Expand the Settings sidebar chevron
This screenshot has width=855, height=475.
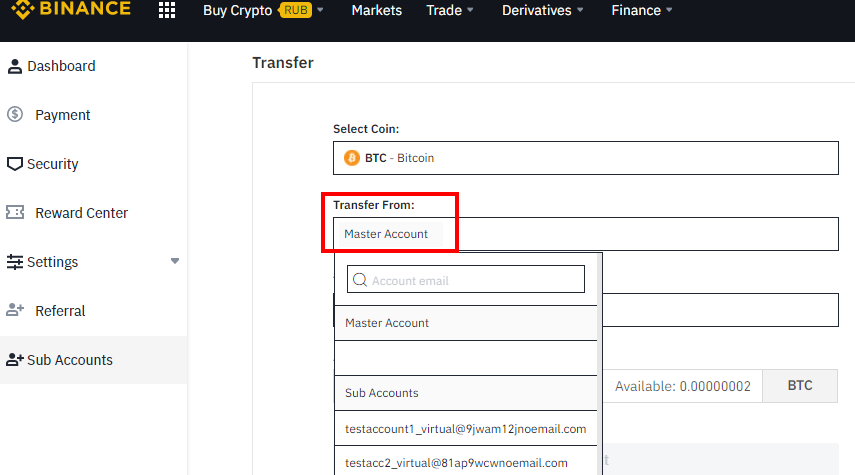coord(174,261)
